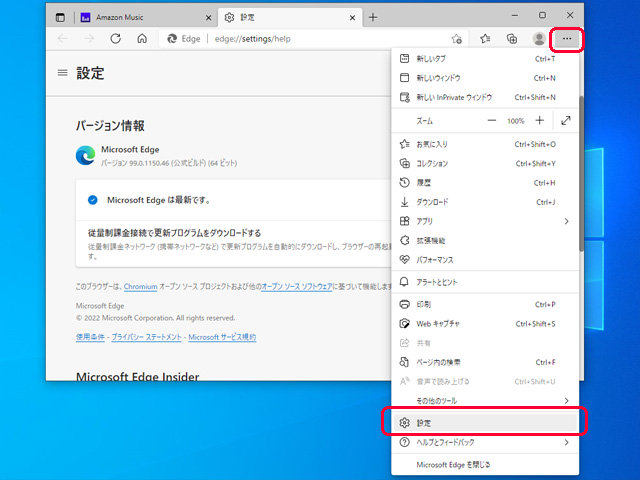The image size is (640, 480).
Task: Open the Favorites star-list toolbar icon
Action: [485, 39]
